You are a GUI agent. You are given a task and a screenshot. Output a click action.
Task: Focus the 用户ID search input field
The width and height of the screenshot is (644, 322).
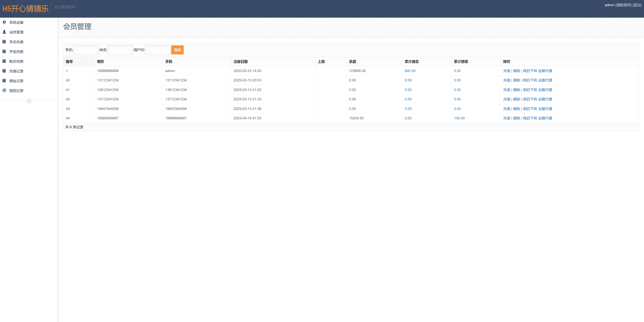point(157,50)
